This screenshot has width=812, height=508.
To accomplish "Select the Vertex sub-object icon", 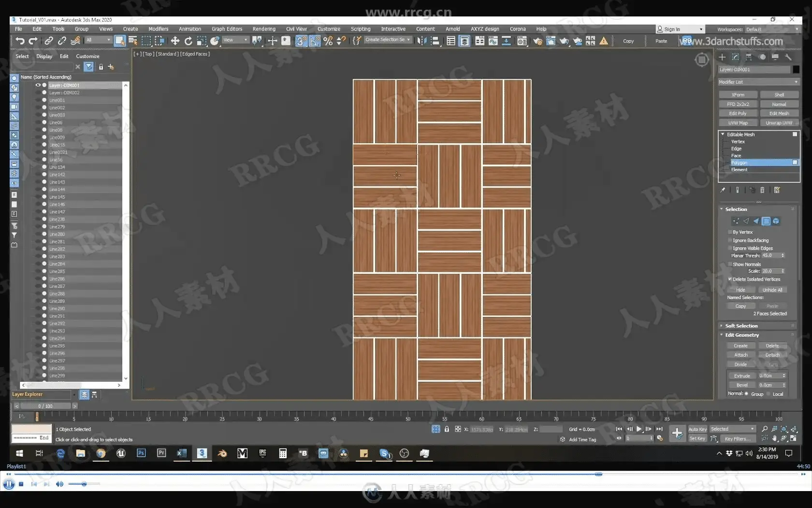I will coord(736,221).
